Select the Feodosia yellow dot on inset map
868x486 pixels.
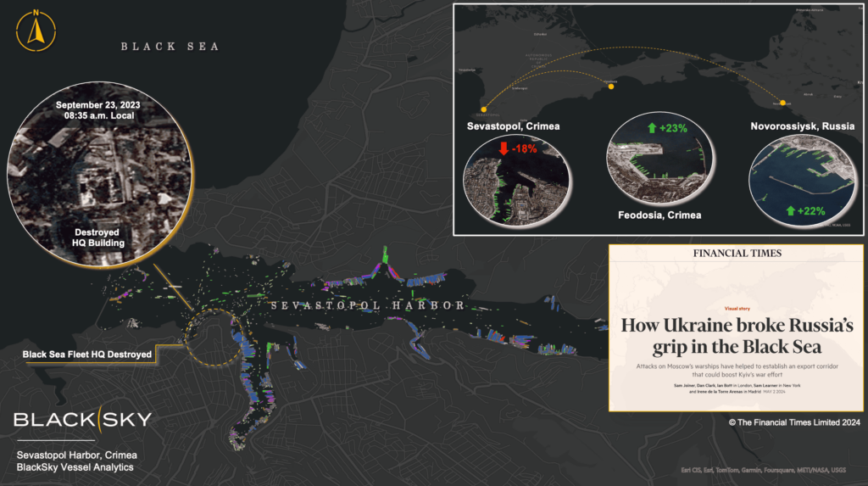pos(611,86)
